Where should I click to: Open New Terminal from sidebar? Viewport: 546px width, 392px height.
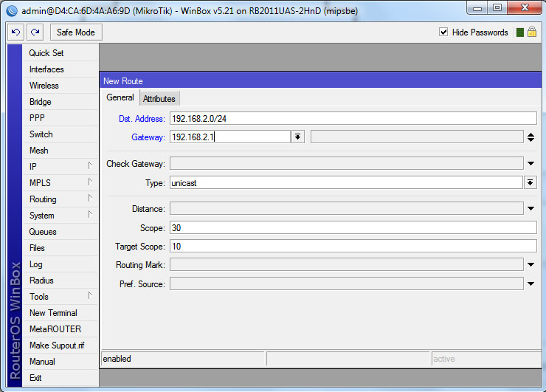53,313
